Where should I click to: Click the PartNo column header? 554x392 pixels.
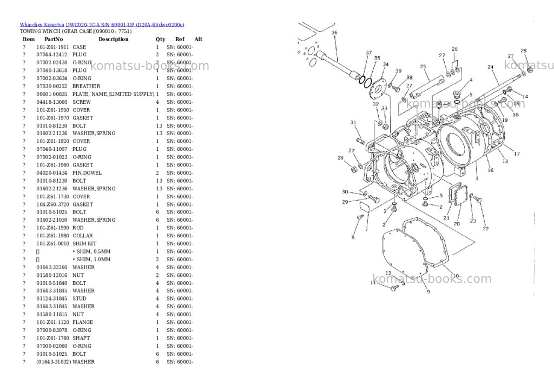(54, 39)
